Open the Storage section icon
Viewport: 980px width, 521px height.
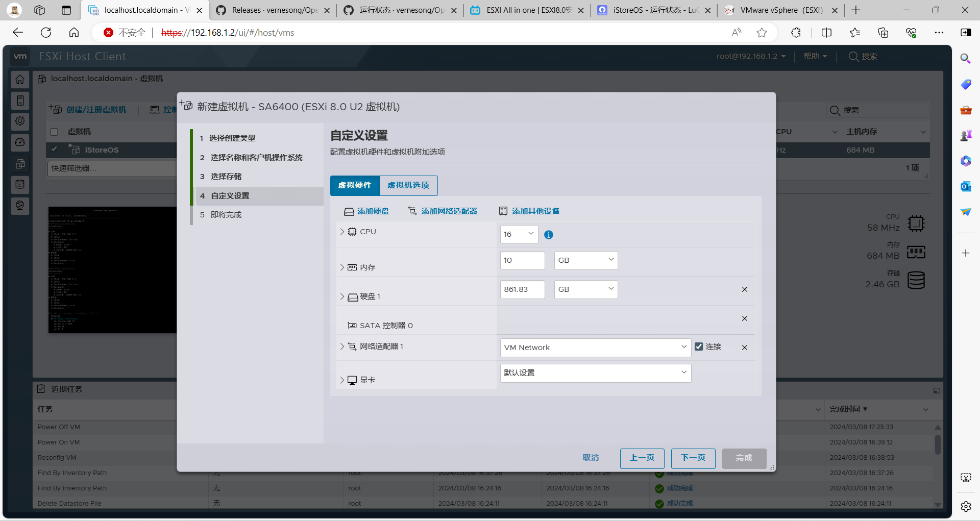point(20,185)
